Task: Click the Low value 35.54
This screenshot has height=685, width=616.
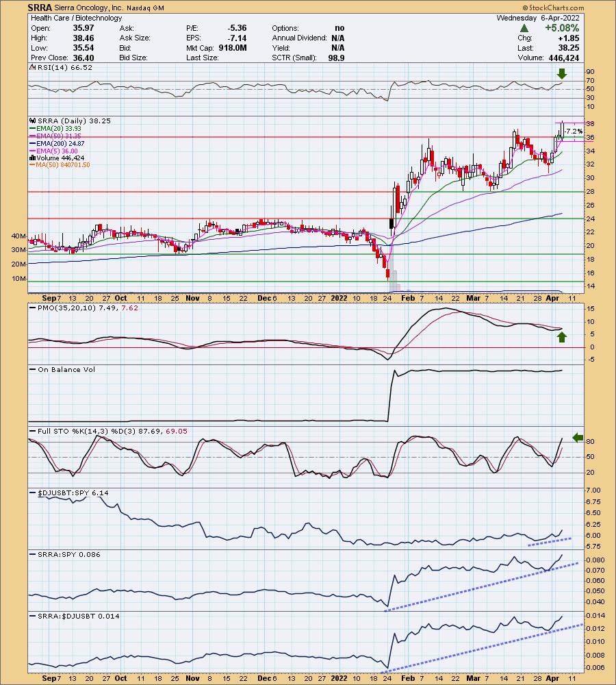Action: 84,48
